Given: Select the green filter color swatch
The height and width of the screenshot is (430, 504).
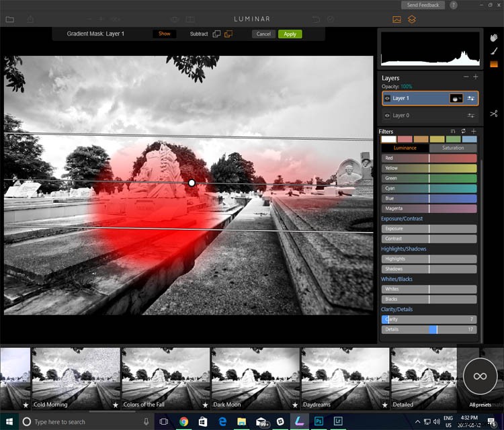Looking at the screenshot, I should click(453, 139).
